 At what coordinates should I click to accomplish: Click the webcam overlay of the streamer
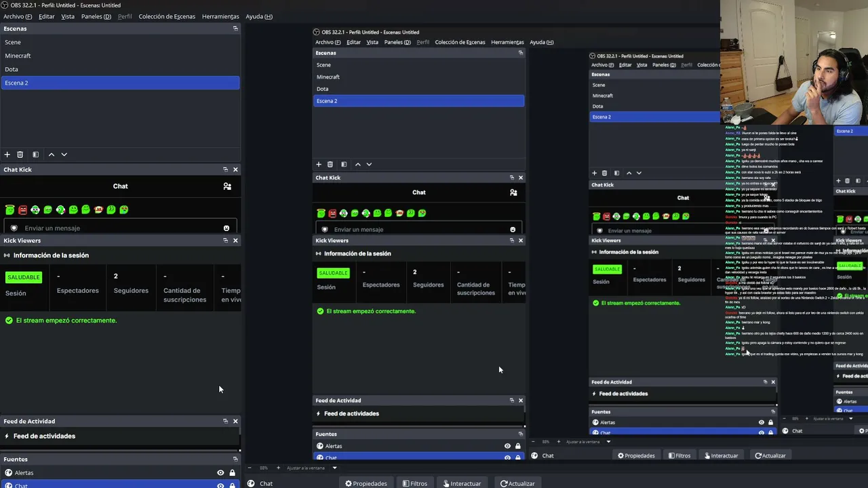[794, 62]
